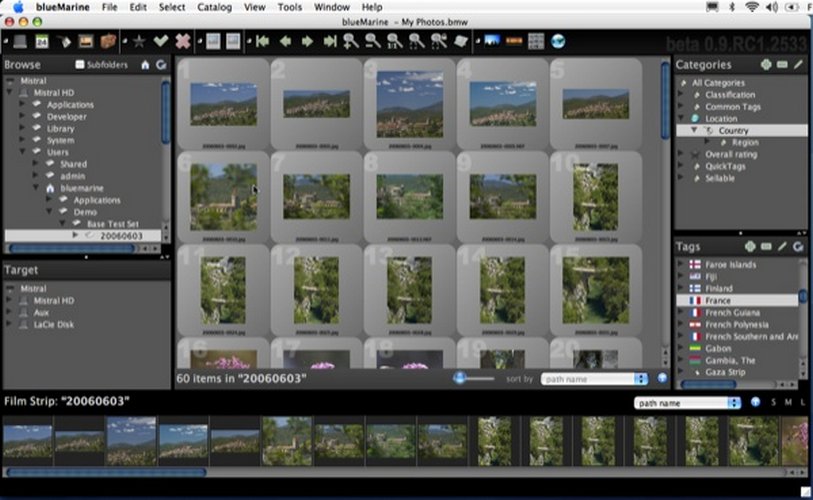Go to the Browse panel home folder
The image size is (813, 500).
pyautogui.click(x=145, y=65)
